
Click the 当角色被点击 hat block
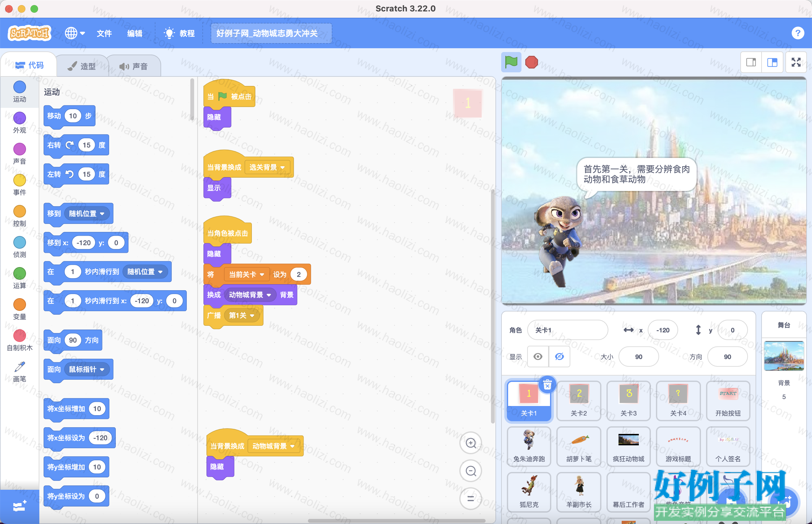(227, 230)
